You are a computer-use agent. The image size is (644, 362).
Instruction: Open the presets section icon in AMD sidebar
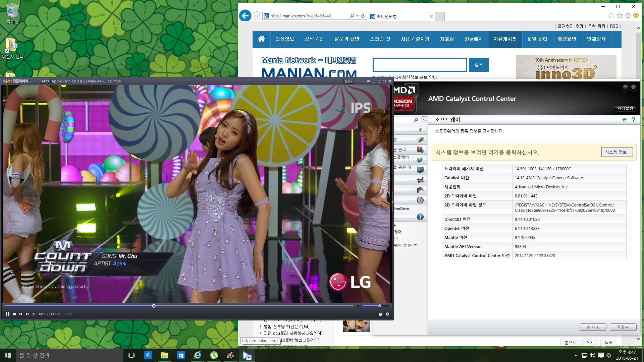420,140
